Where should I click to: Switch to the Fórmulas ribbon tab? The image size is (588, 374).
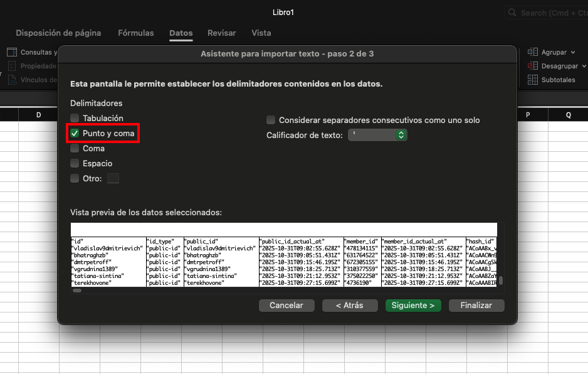135,33
